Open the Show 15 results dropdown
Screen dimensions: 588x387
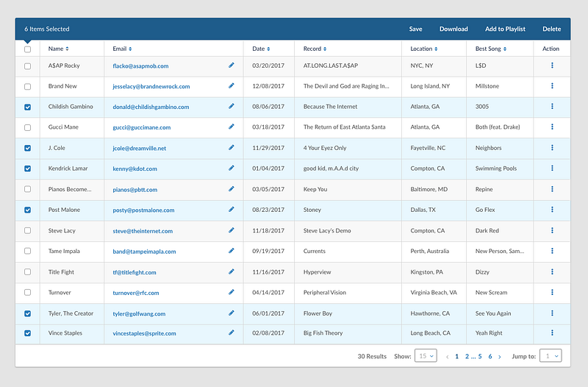pos(426,356)
